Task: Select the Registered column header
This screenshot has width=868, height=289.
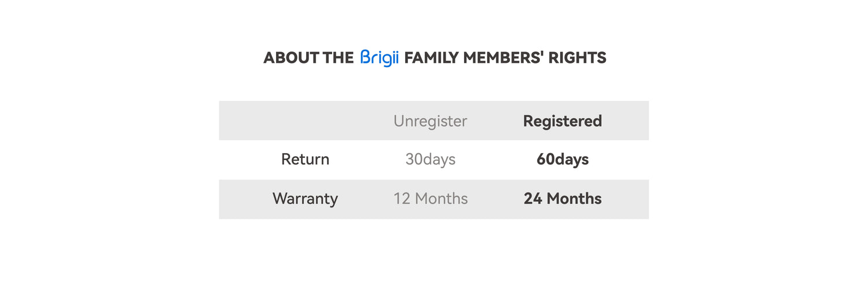Action: tap(562, 121)
